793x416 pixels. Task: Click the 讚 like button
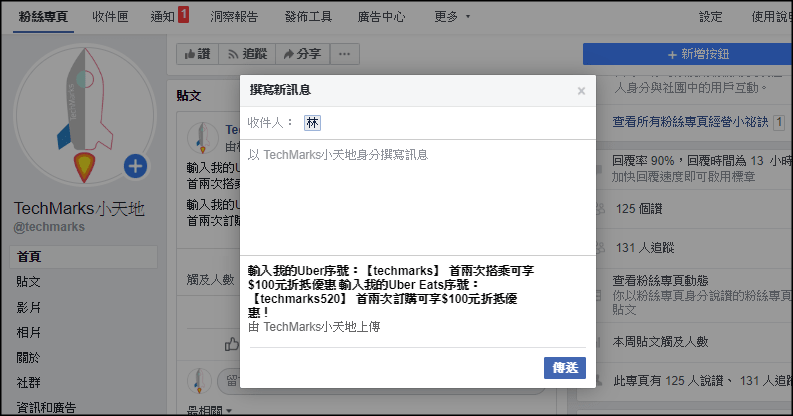197,54
